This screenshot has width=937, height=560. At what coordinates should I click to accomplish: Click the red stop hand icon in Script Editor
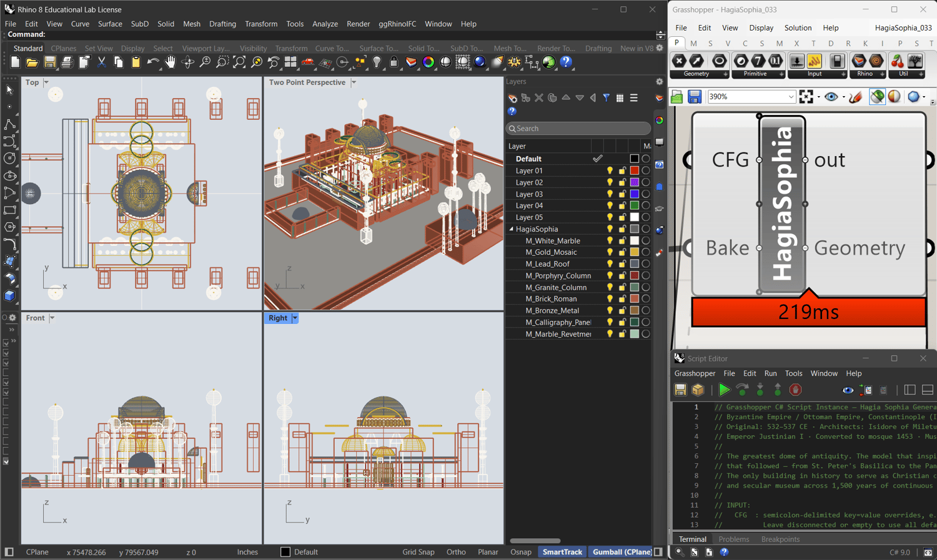point(795,390)
